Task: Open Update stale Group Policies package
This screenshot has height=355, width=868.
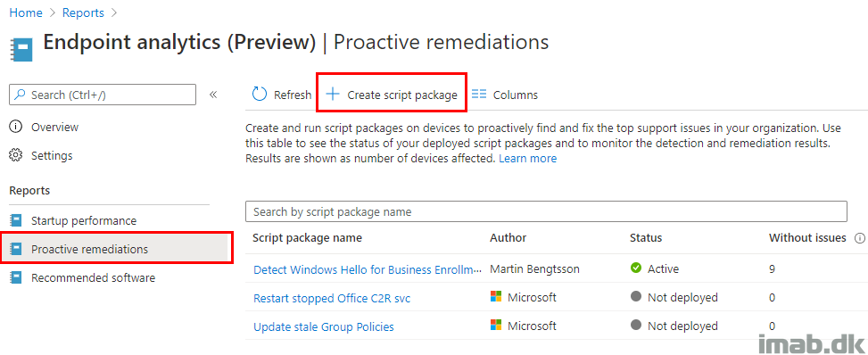Action: [x=323, y=326]
